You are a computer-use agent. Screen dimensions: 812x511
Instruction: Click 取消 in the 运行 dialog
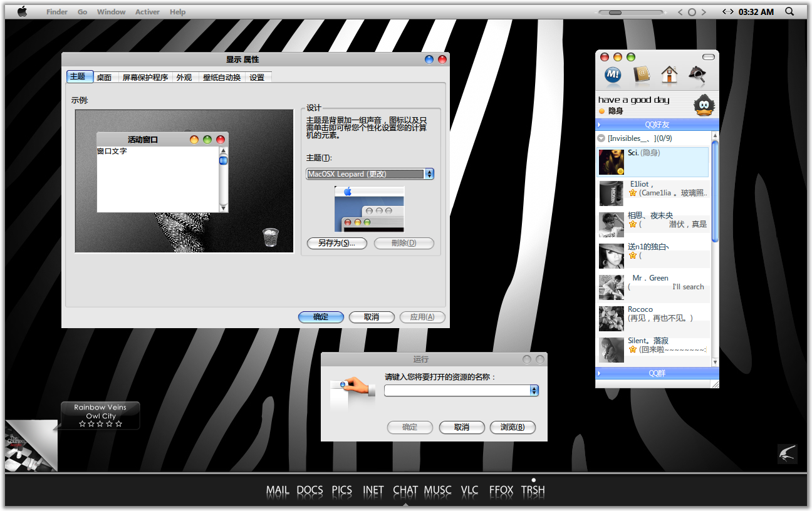[462, 427]
